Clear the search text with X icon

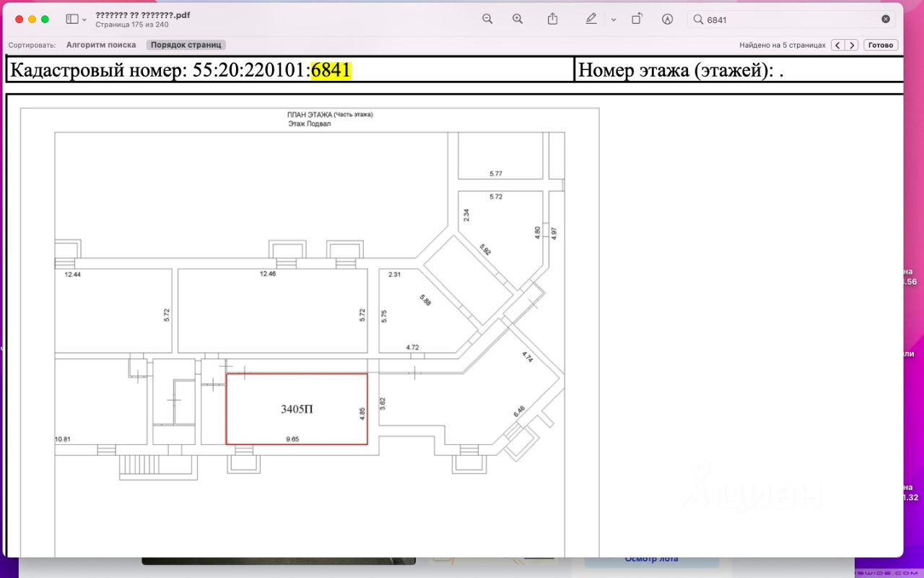(886, 20)
